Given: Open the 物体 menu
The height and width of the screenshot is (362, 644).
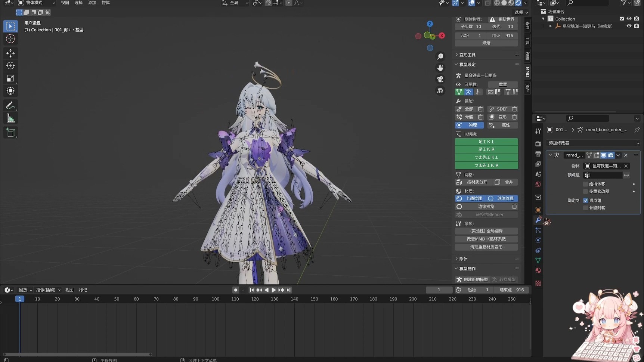Looking at the screenshot, I should (x=106, y=3).
